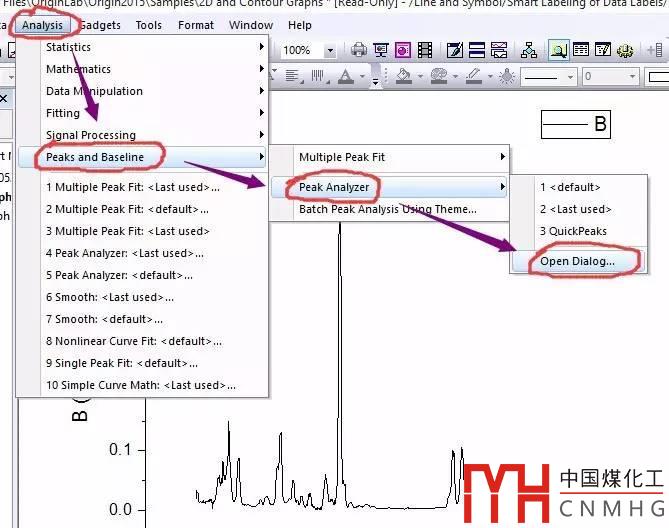Expand the Mathematics submenu arrow
This screenshot has width=669, height=528.
(262, 68)
